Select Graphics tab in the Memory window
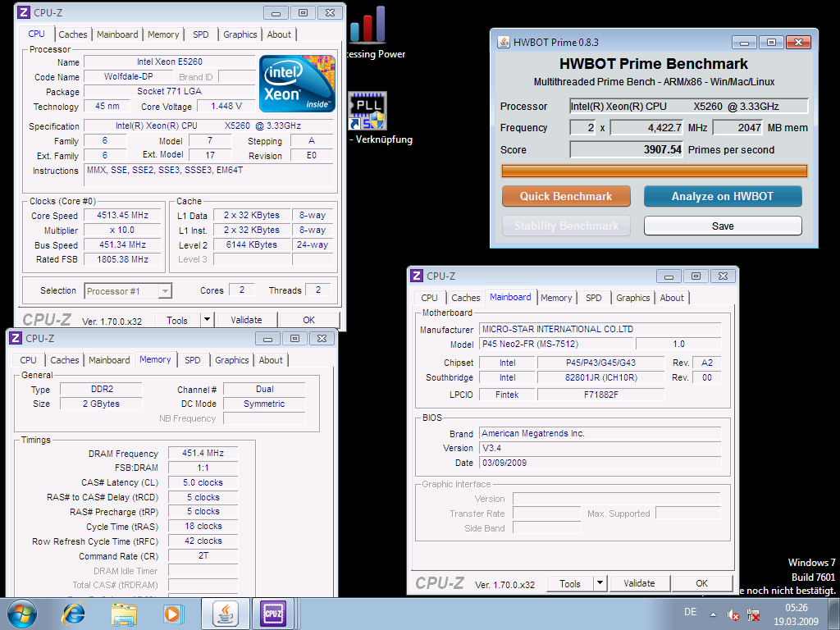This screenshot has width=840, height=630. point(232,360)
